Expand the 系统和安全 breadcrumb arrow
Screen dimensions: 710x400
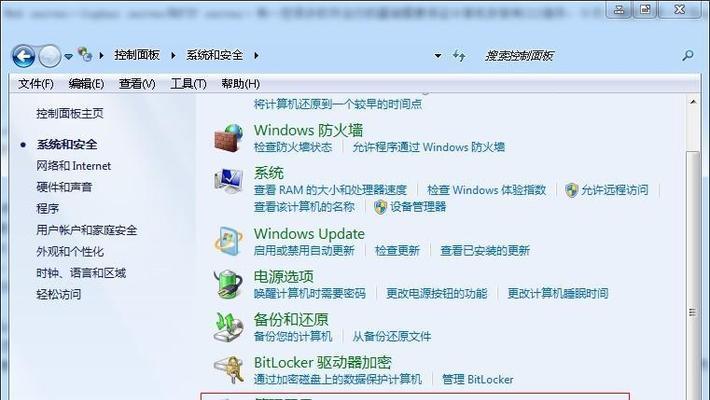[x=256, y=55]
